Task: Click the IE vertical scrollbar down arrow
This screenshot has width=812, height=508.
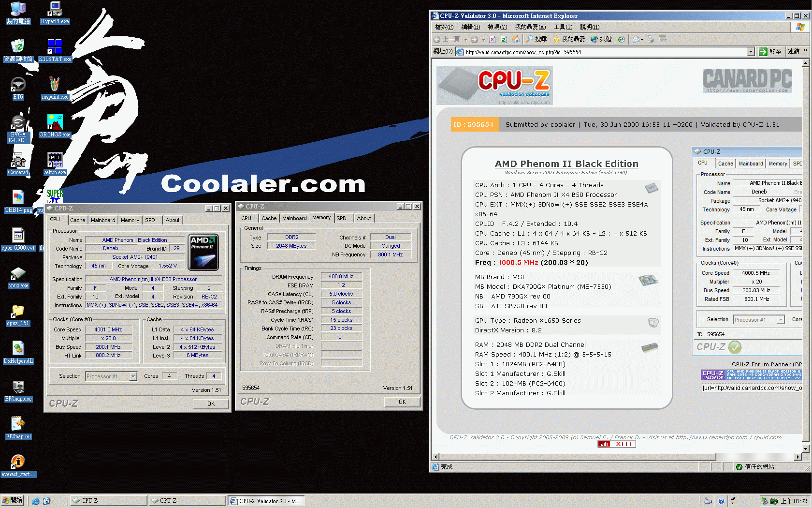Action: (805, 448)
